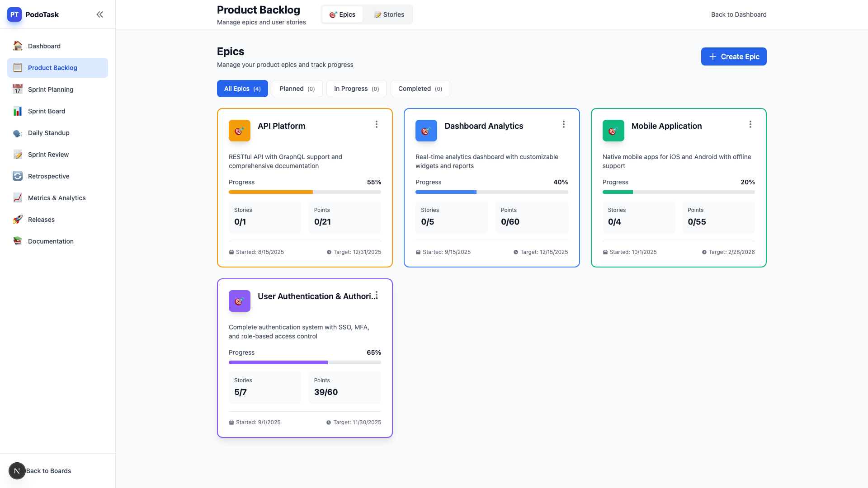
Task: Switch to the Stories tab
Action: click(389, 14)
